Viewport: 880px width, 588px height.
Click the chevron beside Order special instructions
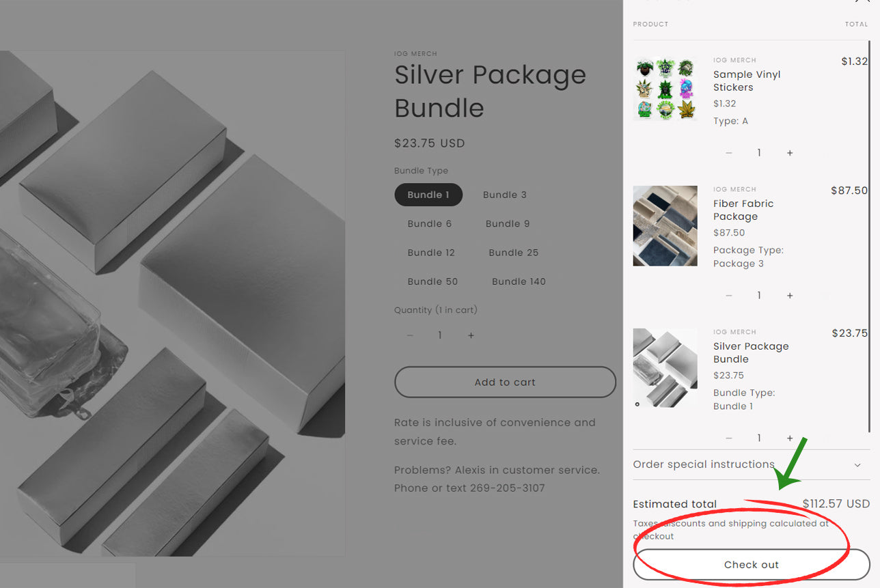858,465
